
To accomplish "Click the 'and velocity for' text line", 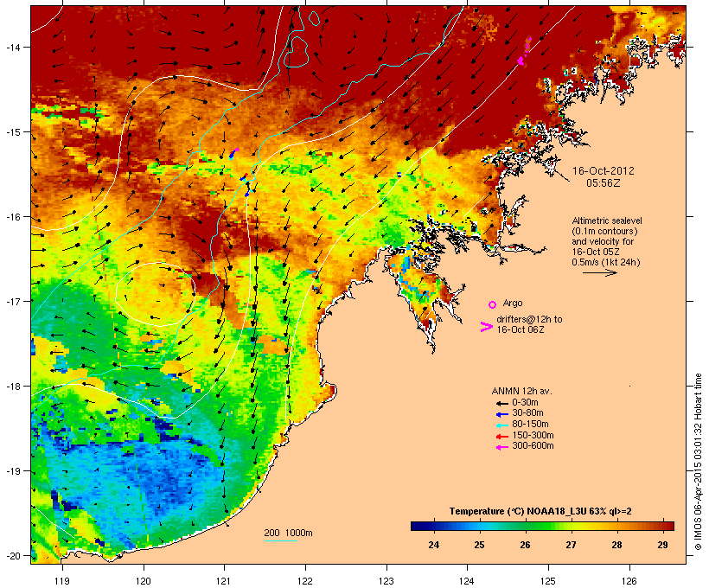I will [603, 241].
